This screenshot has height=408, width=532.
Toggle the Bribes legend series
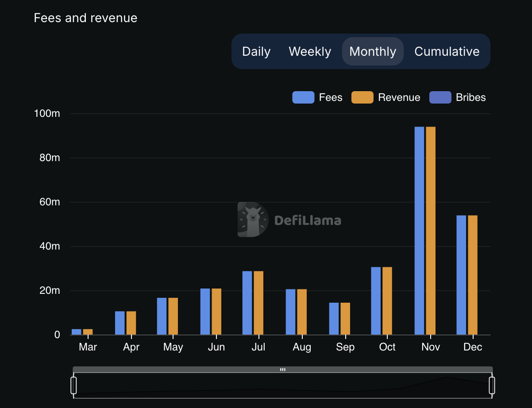pos(470,97)
